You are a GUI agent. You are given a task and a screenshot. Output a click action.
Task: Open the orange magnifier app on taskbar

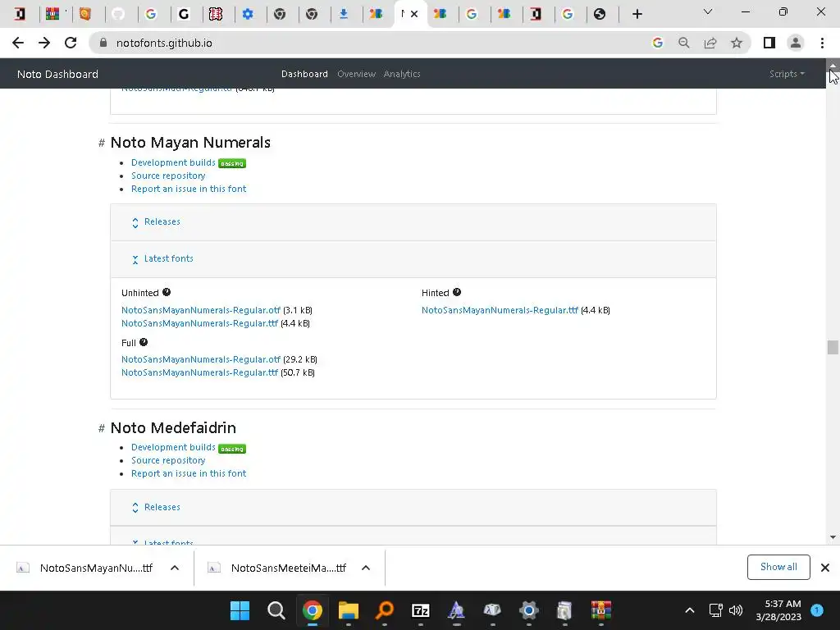point(385,610)
